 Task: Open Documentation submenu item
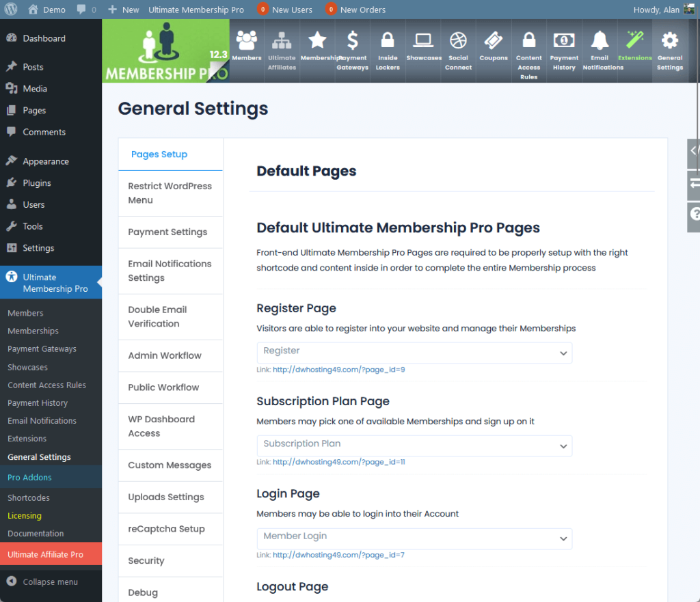pyautogui.click(x=36, y=533)
